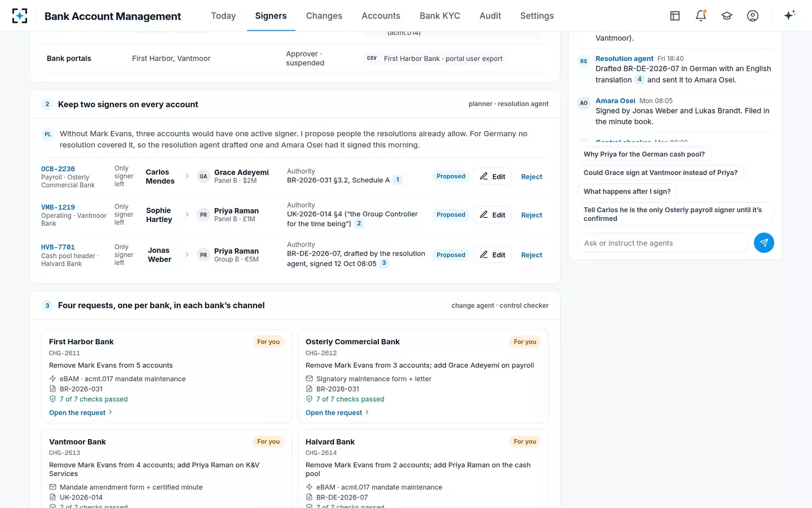
Task: Go to the Bank KYC tab
Action: click(x=440, y=16)
